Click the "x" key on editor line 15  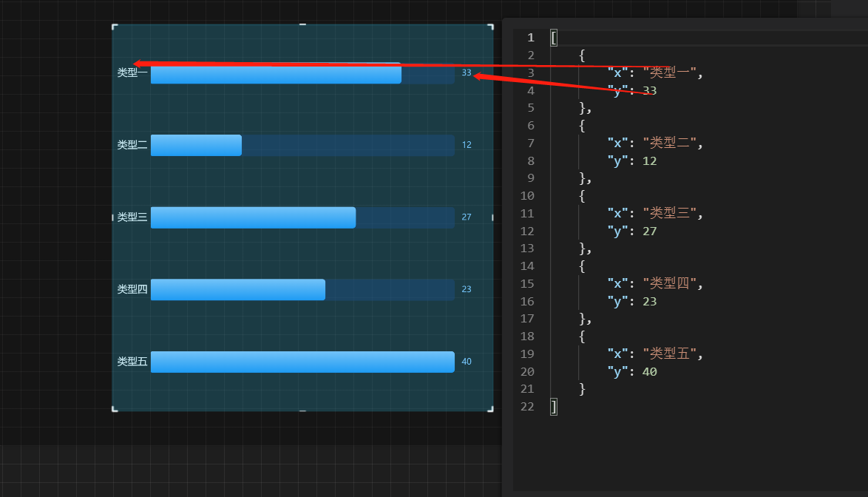coord(617,283)
